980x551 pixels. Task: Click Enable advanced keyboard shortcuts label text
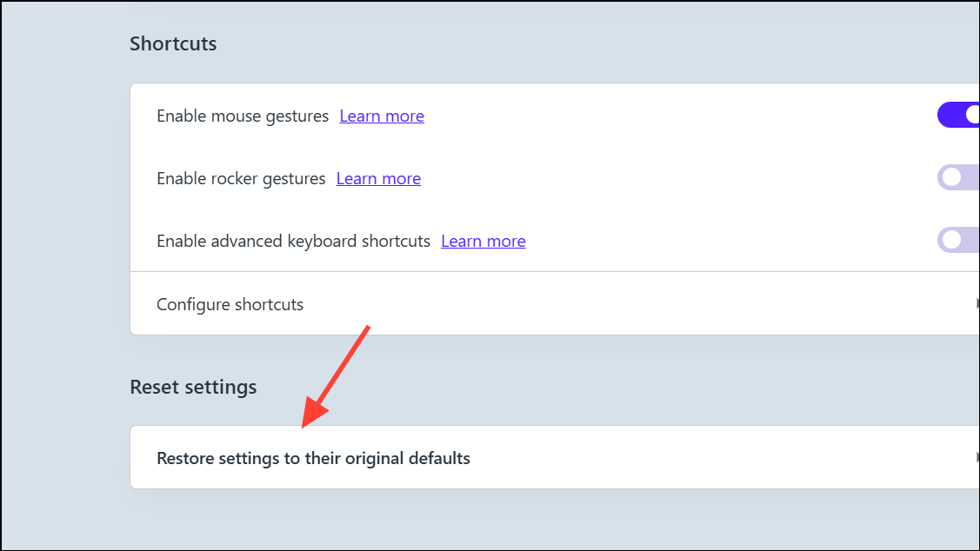pos(293,241)
